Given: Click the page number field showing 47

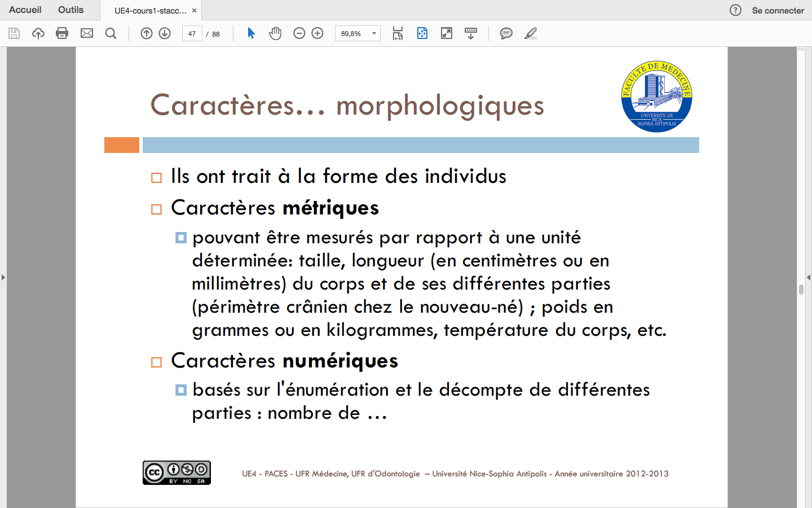Looking at the screenshot, I should pyautogui.click(x=192, y=33).
